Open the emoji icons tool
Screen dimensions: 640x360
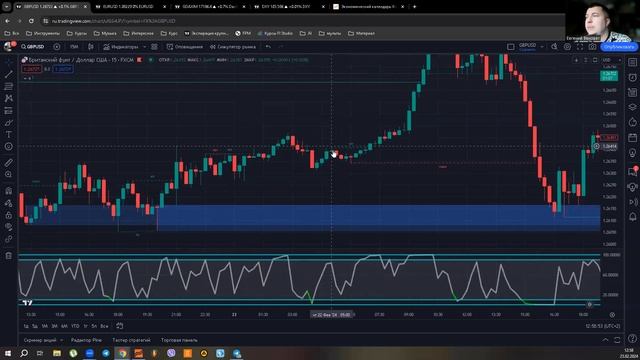coord(9,147)
